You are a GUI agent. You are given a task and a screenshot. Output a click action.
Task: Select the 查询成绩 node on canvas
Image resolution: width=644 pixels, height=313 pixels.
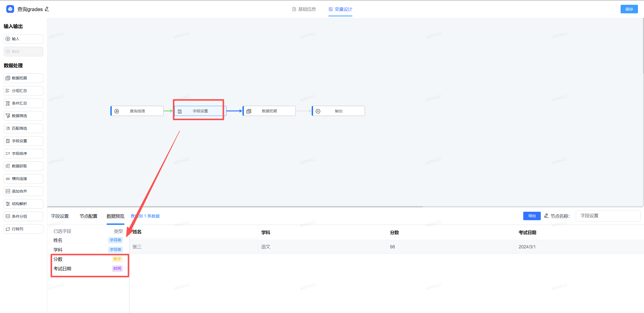[x=137, y=111]
